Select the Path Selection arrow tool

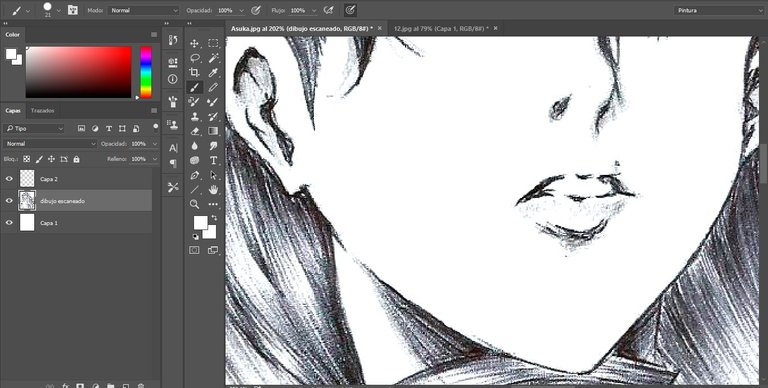point(213,175)
